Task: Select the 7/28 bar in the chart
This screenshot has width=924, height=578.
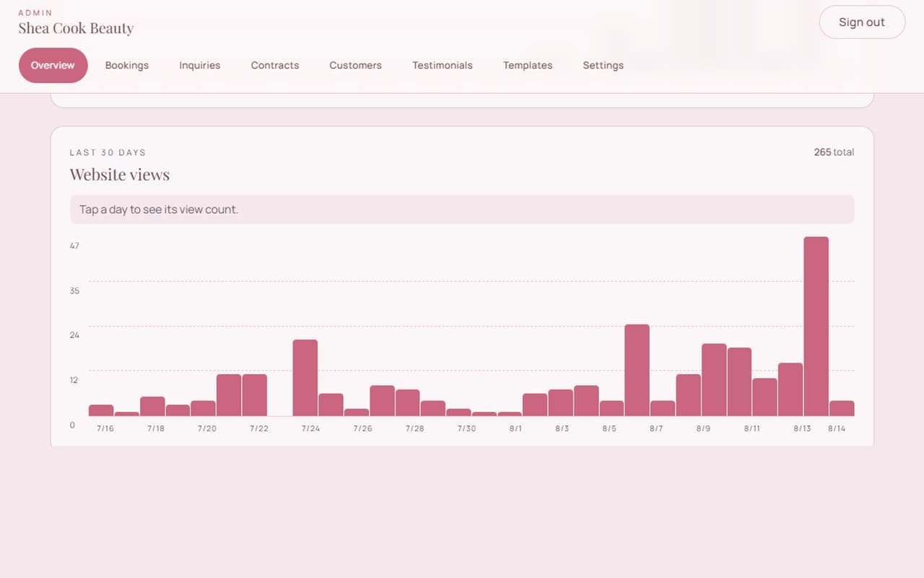Action: pos(408,402)
